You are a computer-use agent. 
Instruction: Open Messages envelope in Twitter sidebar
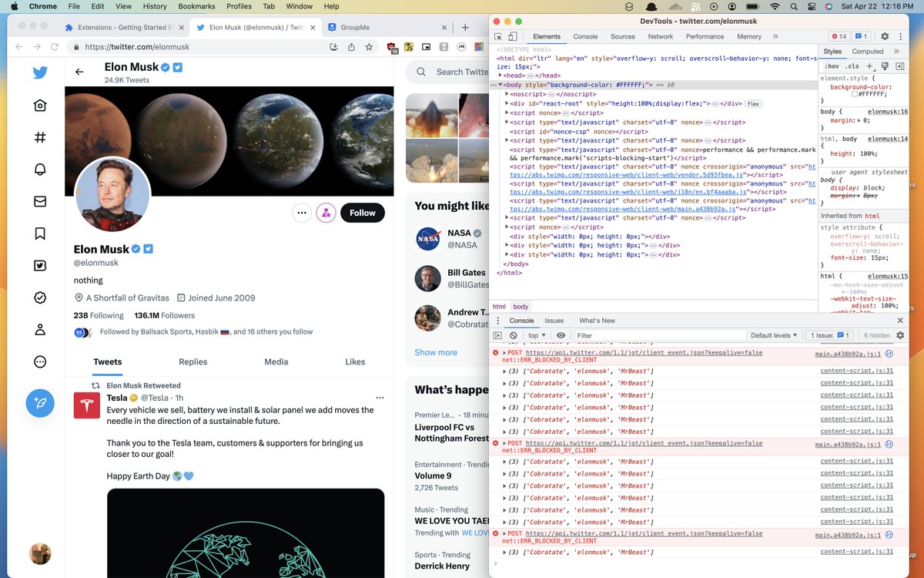pos(40,201)
